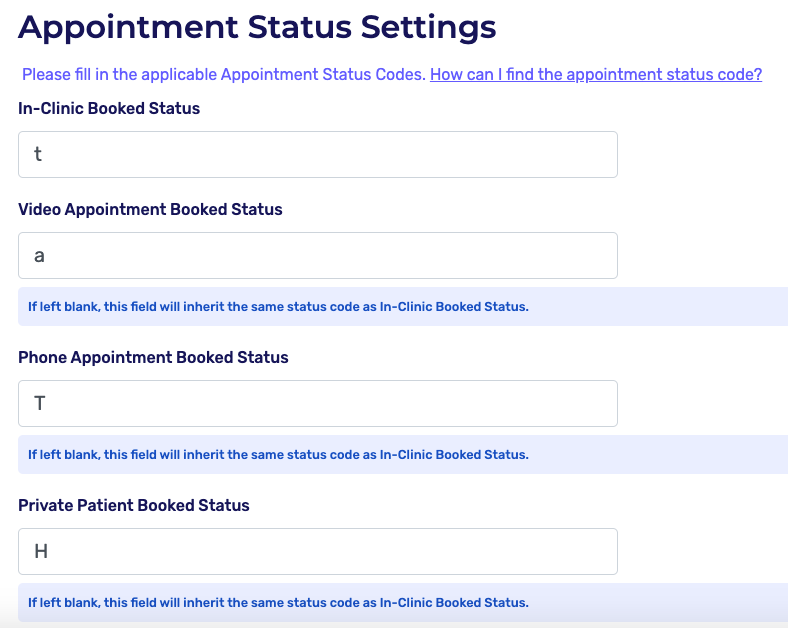Click the Appointment Status Settings heading
788x628 pixels.
[x=257, y=27]
